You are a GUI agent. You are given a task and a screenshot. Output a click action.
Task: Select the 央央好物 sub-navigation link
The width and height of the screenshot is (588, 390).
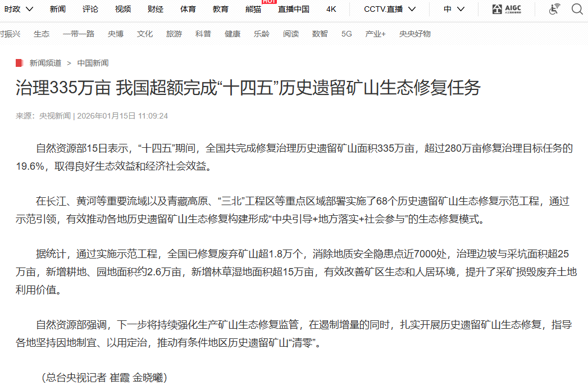click(x=415, y=34)
